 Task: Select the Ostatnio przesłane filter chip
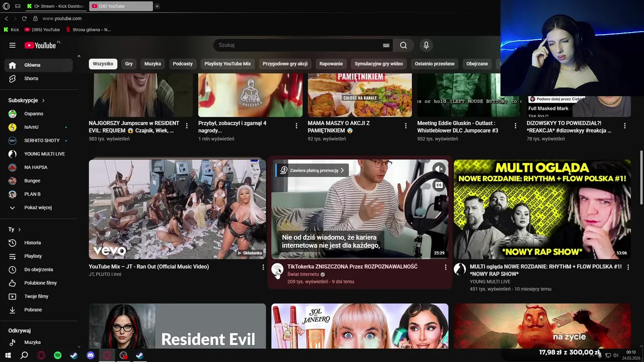(435, 64)
